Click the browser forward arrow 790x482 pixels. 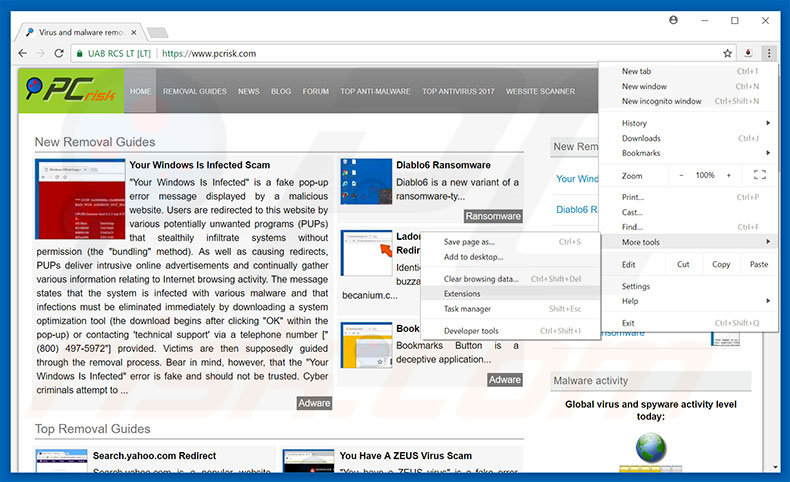(x=41, y=53)
